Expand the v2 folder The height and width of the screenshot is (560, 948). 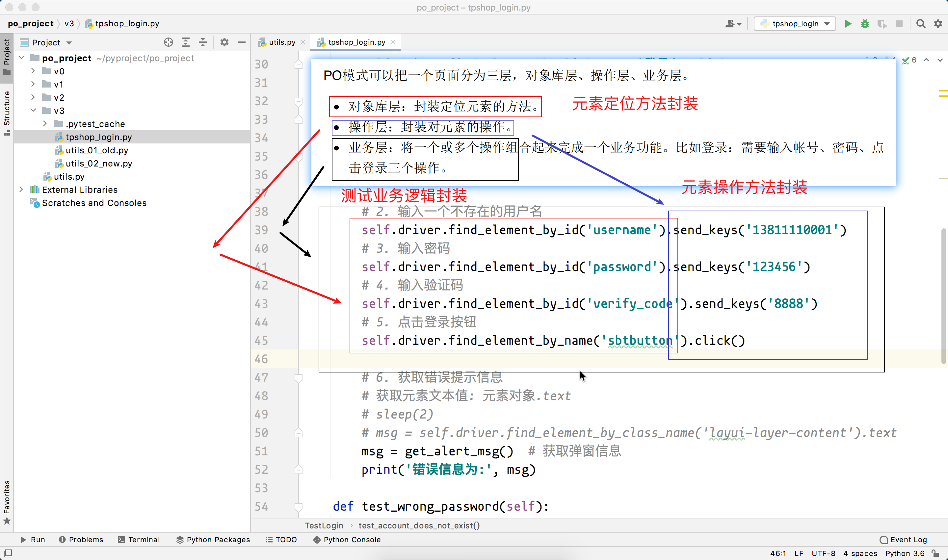(x=33, y=97)
